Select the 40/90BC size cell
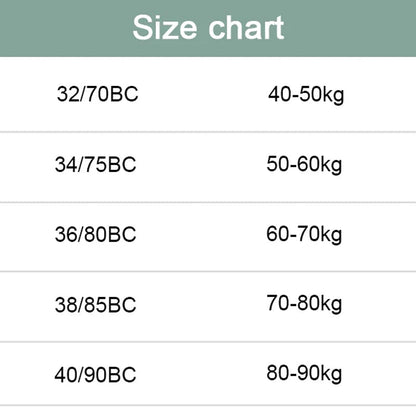The height and width of the screenshot is (416, 416). point(96,375)
